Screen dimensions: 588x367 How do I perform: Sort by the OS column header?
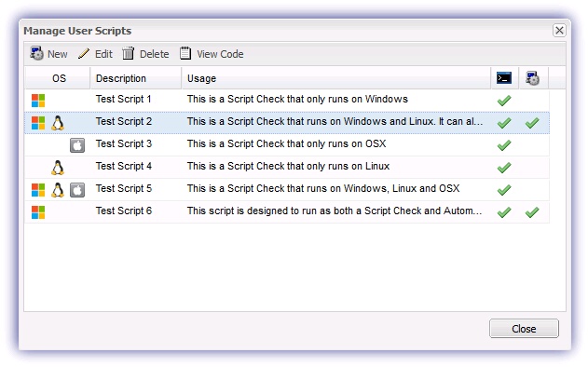(58, 78)
